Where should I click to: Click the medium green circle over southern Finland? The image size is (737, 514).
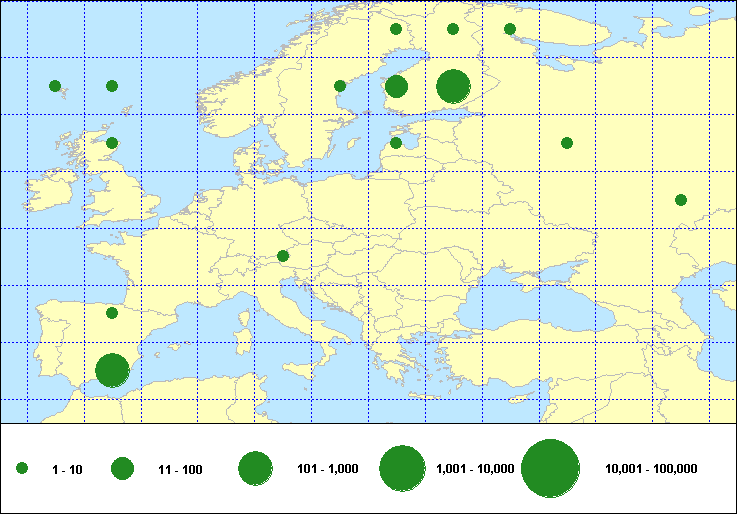pos(396,86)
